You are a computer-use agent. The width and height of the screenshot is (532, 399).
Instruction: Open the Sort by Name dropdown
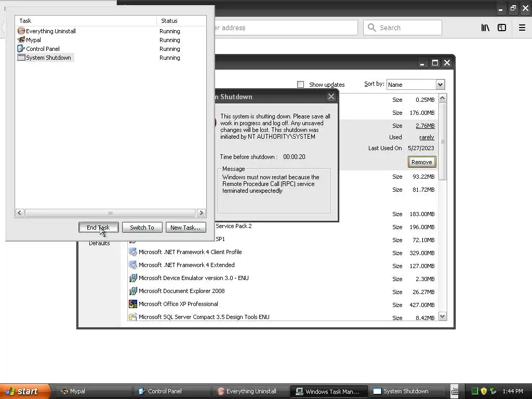pyautogui.click(x=440, y=85)
